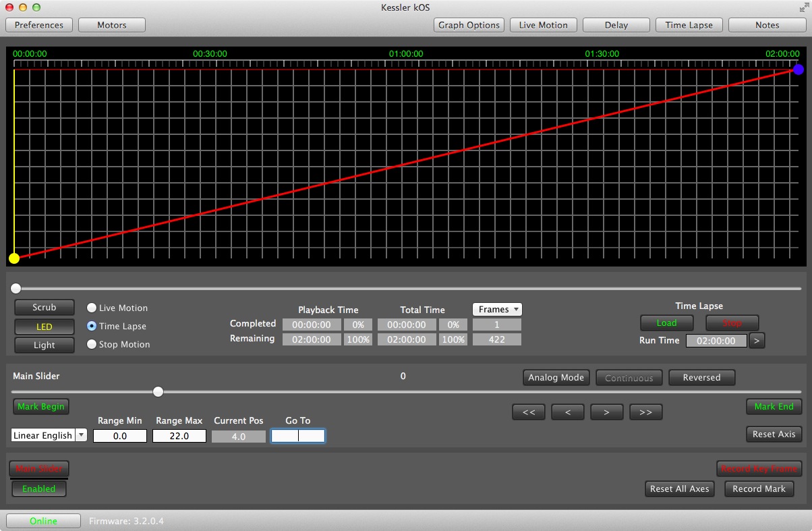
Task: Click Reset Axis
Action: [x=774, y=434]
